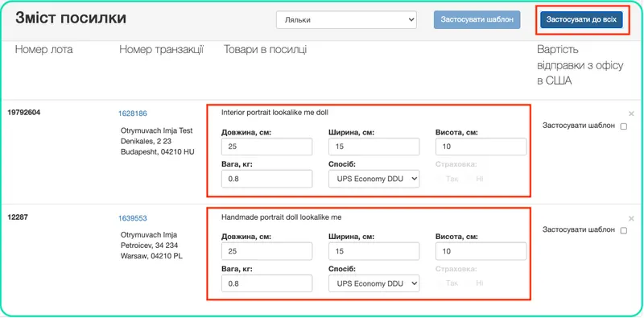The image size is (644, 318).
Task: Click the Застосувати до всіх button
Action: pos(581,19)
